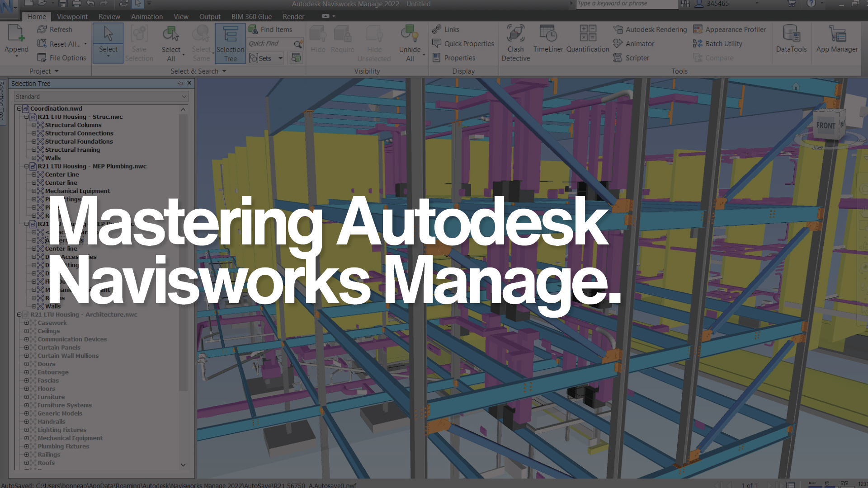This screenshot has width=868, height=488.
Task: Open the Standard selection tree dropdown
Action: click(184, 96)
